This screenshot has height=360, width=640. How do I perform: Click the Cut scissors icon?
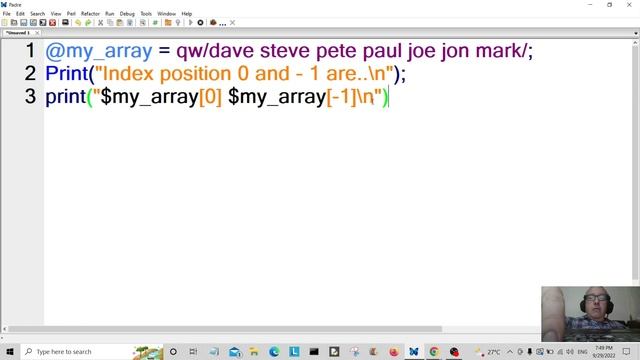[x=100, y=23]
